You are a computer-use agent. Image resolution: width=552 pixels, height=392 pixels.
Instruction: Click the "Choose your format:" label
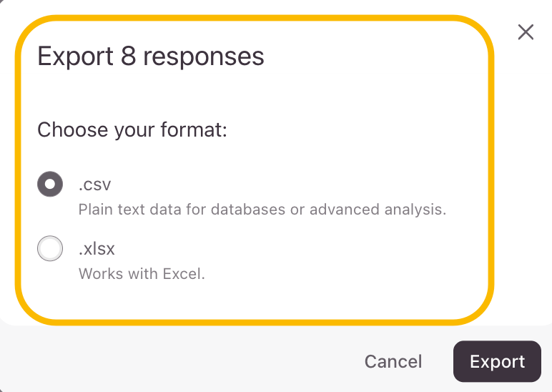click(x=132, y=129)
